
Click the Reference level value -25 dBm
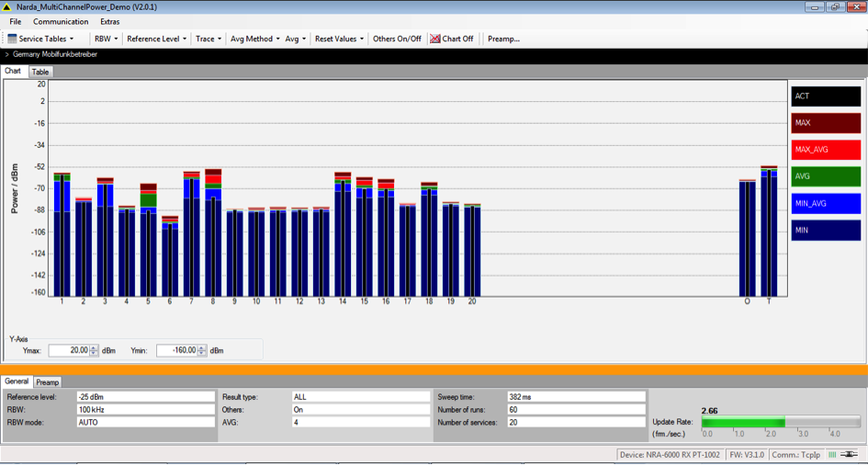pyautogui.click(x=146, y=397)
